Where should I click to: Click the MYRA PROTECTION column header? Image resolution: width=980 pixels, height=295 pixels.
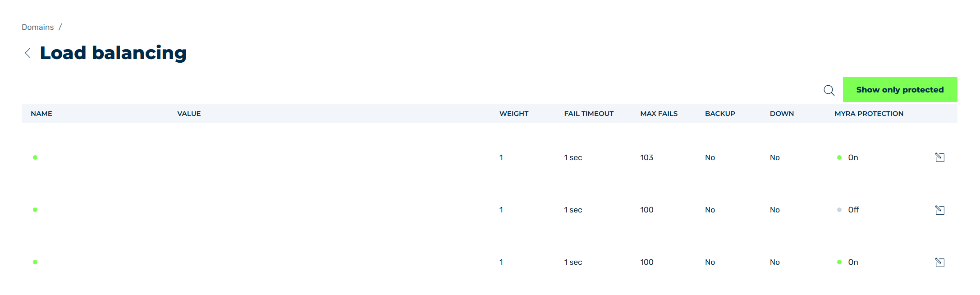tap(869, 114)
